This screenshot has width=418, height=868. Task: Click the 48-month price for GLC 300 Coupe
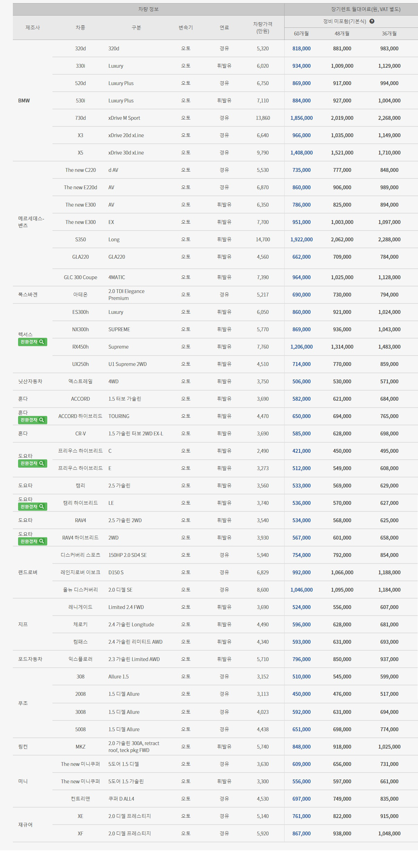click(342, 277)
